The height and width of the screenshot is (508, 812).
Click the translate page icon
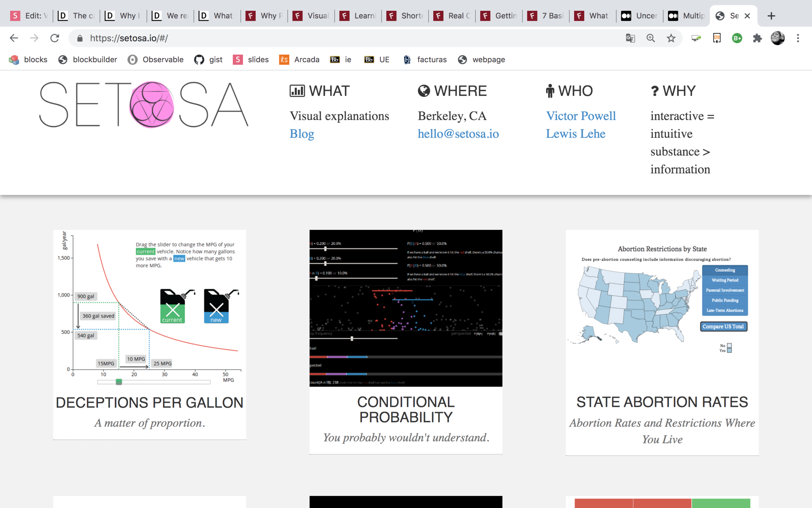click(x=630, y=38)
